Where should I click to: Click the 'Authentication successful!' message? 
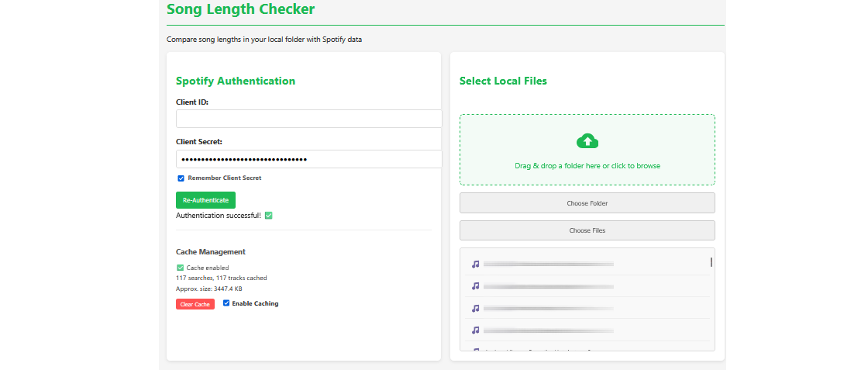click(x=219, y=216)
